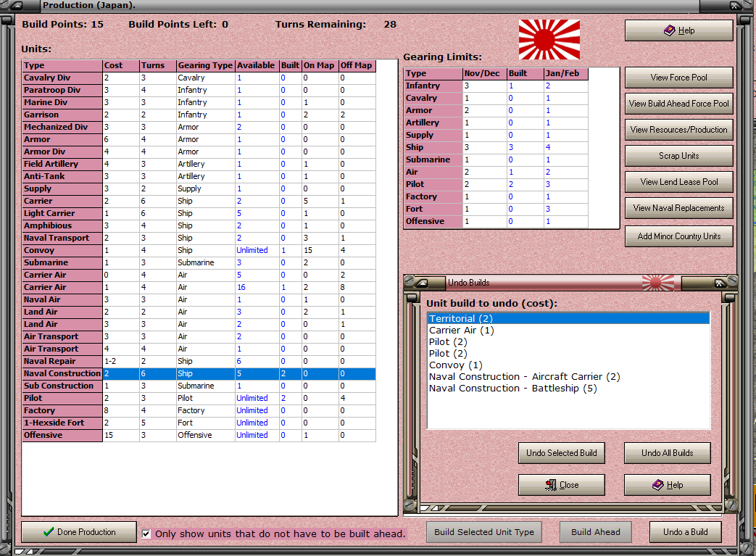Image resolution: width=756 pixels, height=556 pixels.
Task: Click Build Selected Unit Type
Action: pyautogui.click(x=484, y=532)
